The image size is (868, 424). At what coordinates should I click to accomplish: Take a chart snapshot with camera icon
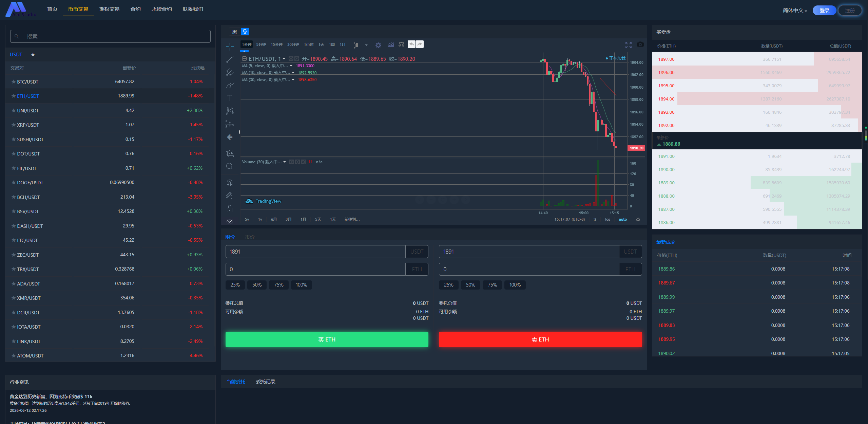click(x=640, y=44)
